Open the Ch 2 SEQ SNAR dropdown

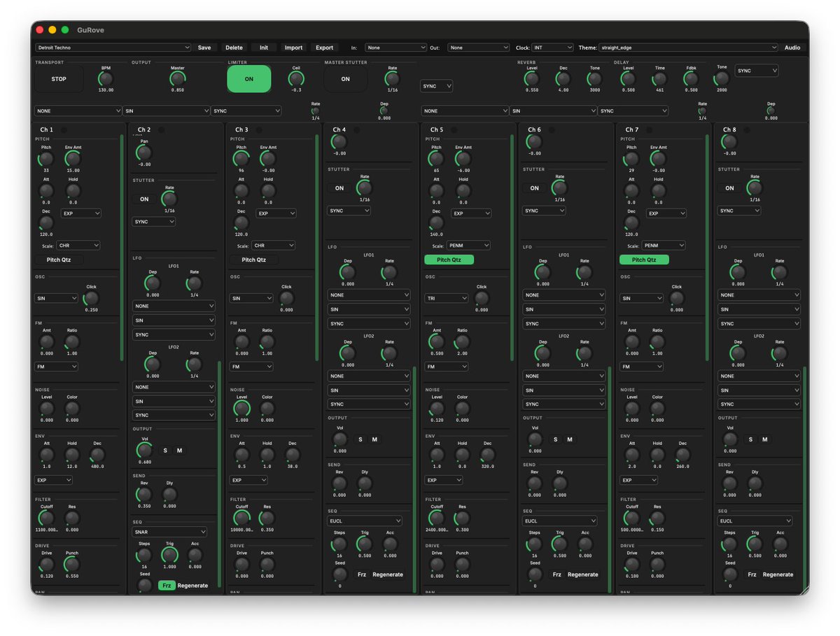point(170,532)
